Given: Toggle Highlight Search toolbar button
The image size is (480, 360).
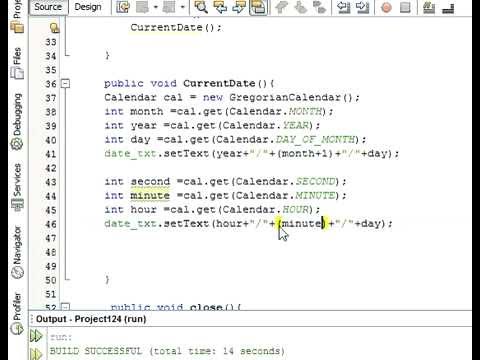Looking at the screenshot, I should tap(258, 7).
